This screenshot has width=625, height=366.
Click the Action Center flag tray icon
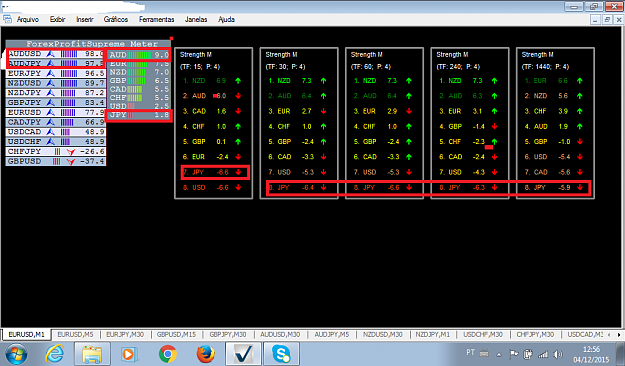click(514, 354)
